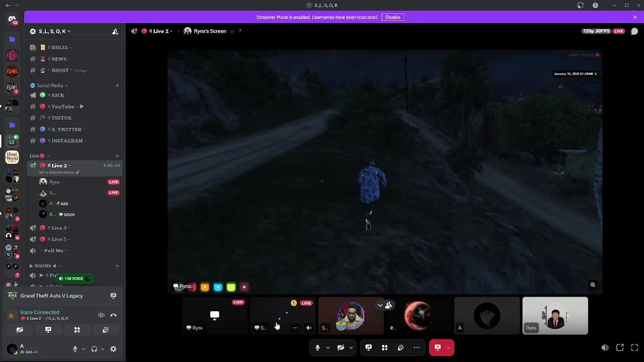
Task: Select Rynx avatar tile with suit
Action: 555,315
